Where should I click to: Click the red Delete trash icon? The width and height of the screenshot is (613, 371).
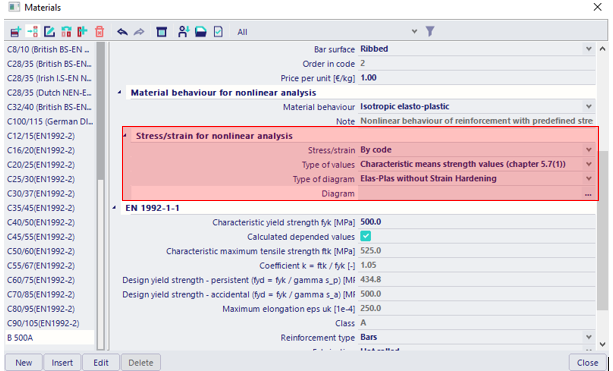click(x=99, y=32)
